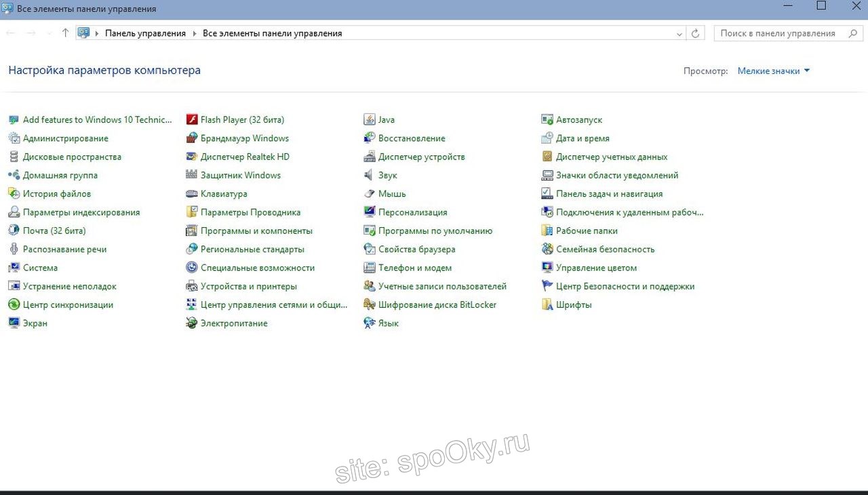
Task: Open the Система link
Action: pyautogui.click(x=40, y=268)
